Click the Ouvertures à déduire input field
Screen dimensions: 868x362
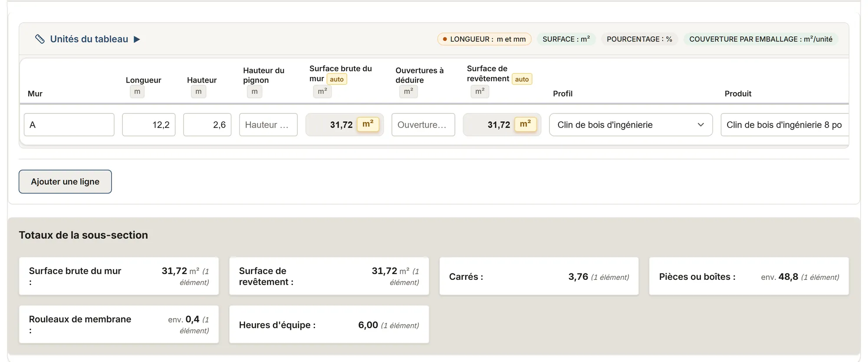[x=423, y=125]
